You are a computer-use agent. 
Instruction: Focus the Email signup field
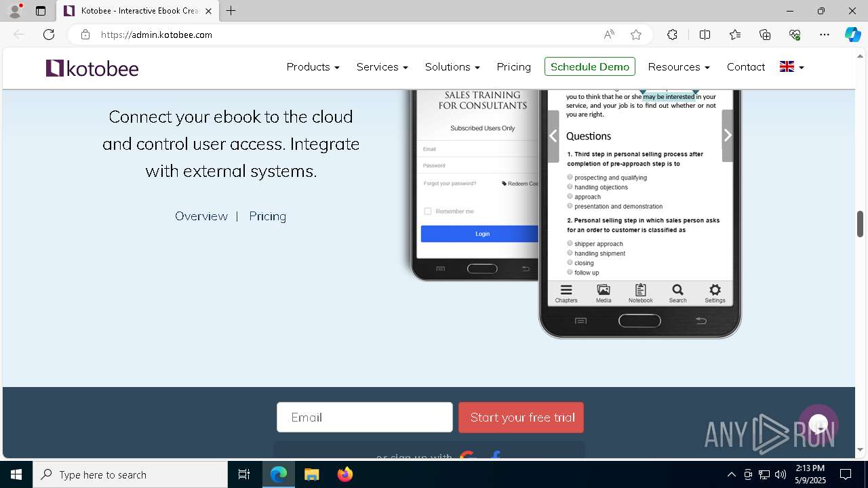pos(365,418)
